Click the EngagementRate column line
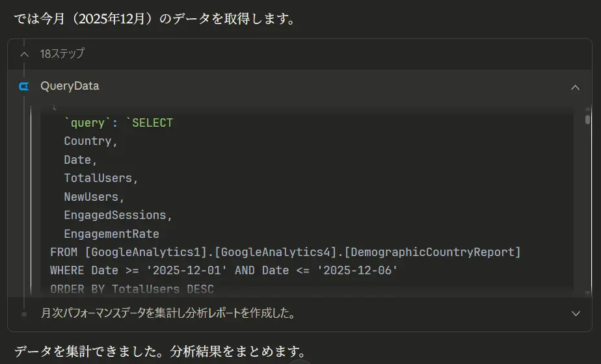The image size is (601, 364). point(111,233)
